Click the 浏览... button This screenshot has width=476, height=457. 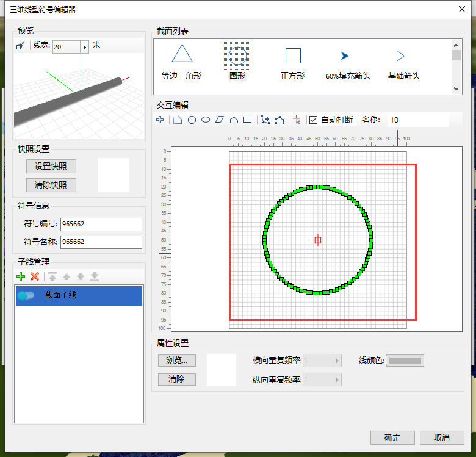click(x=177, y=361)
